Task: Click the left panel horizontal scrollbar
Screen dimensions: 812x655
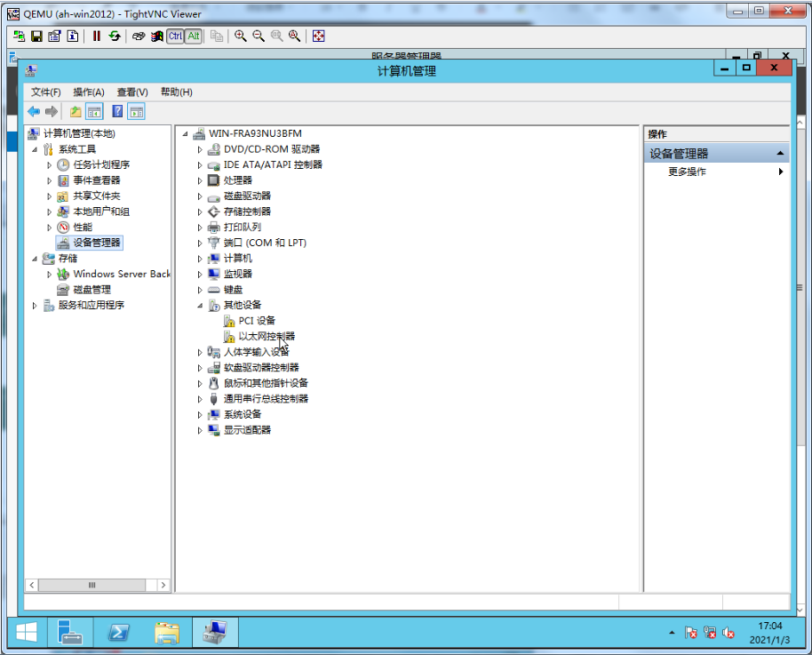Action: point(92,585)
